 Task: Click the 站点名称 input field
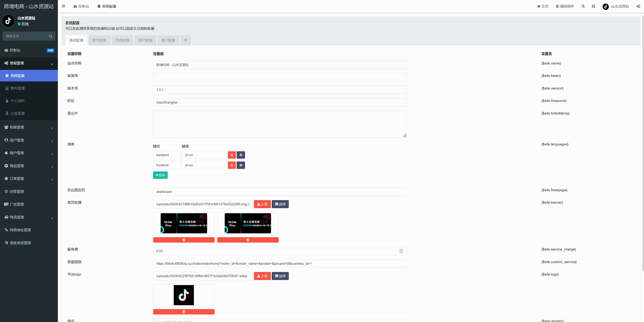click(x=280, y=65)
